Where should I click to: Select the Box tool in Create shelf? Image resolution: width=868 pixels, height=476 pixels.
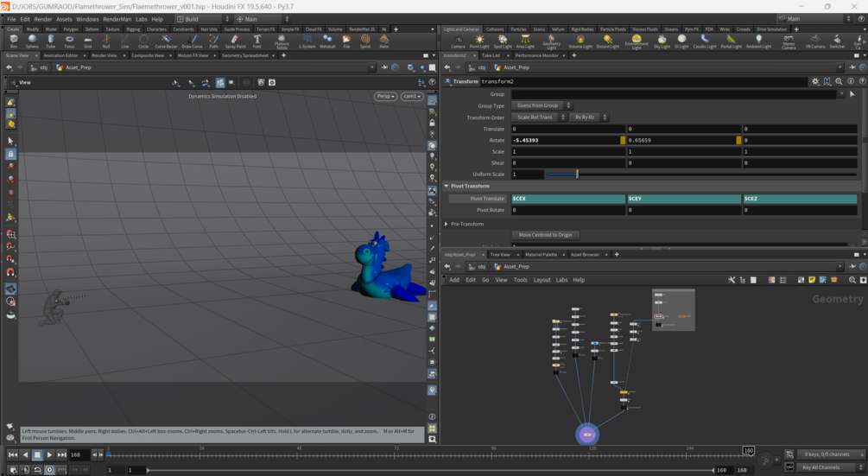tap(14, 41)
